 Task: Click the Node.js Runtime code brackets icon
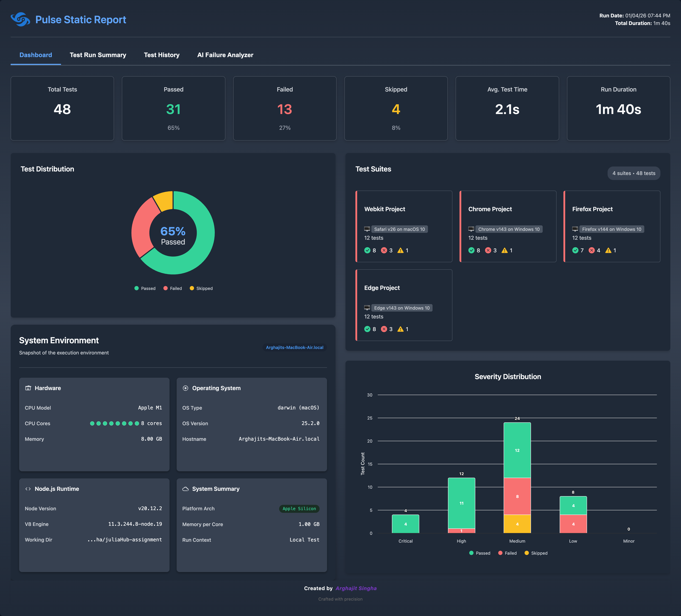28,489
